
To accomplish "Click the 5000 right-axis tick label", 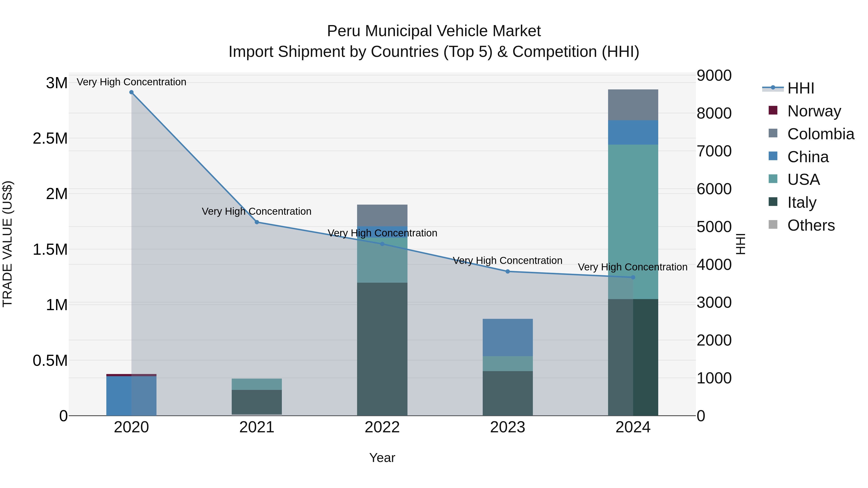I will click(x=714, y=227).
